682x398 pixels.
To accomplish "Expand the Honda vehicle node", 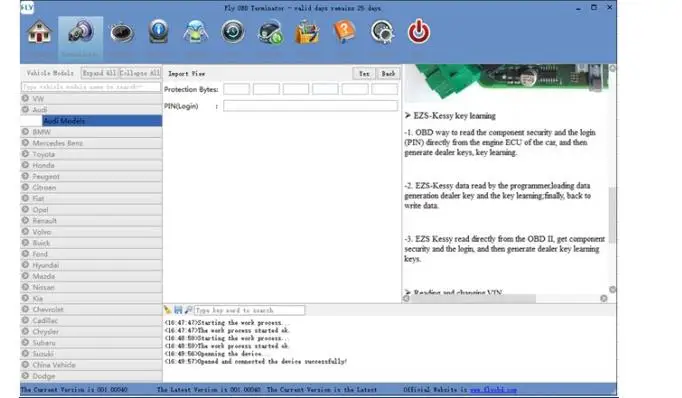I will pos(25,165).
